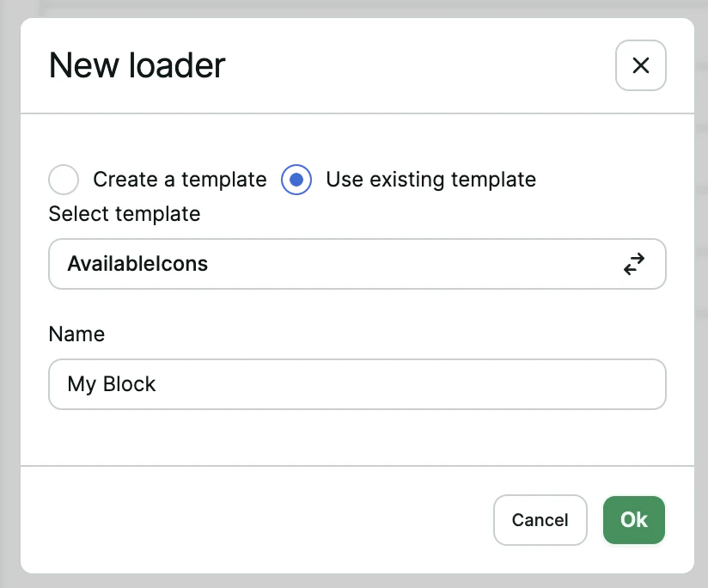Click the bidirectional arrow beside AvailableIcons
Screen dimensions: 708x588
[x=634, y=264]
